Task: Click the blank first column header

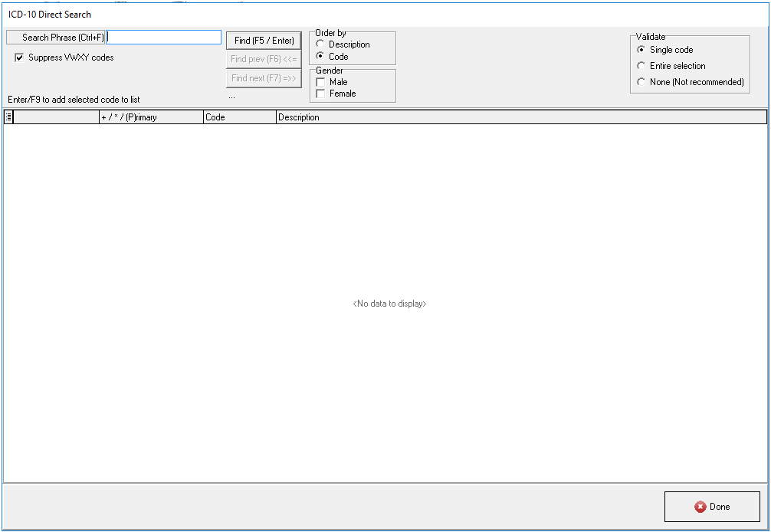Action: (x=57, y=117)
